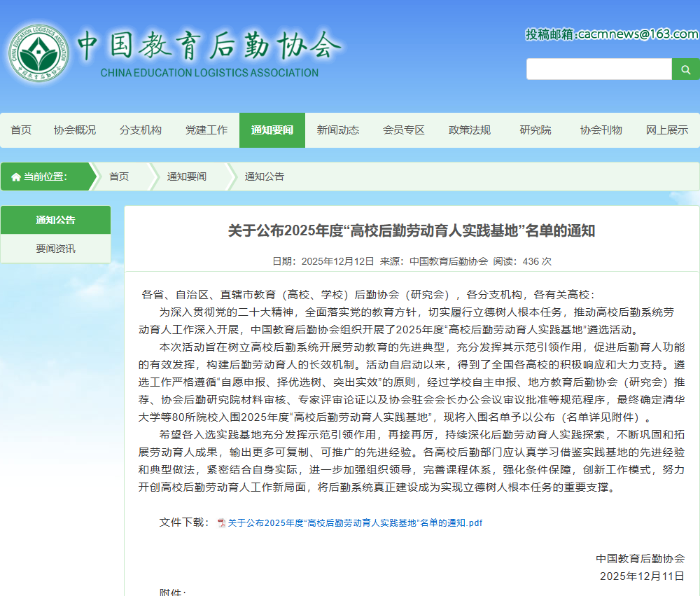Select 党建工作 in the top navigation
The image size is (700, 596).
point(206,130)
